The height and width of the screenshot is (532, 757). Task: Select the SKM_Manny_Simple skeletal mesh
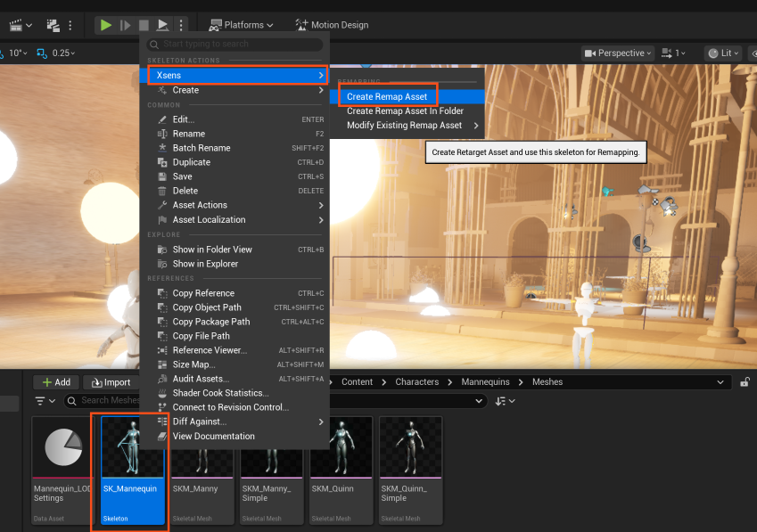point(271,487)
